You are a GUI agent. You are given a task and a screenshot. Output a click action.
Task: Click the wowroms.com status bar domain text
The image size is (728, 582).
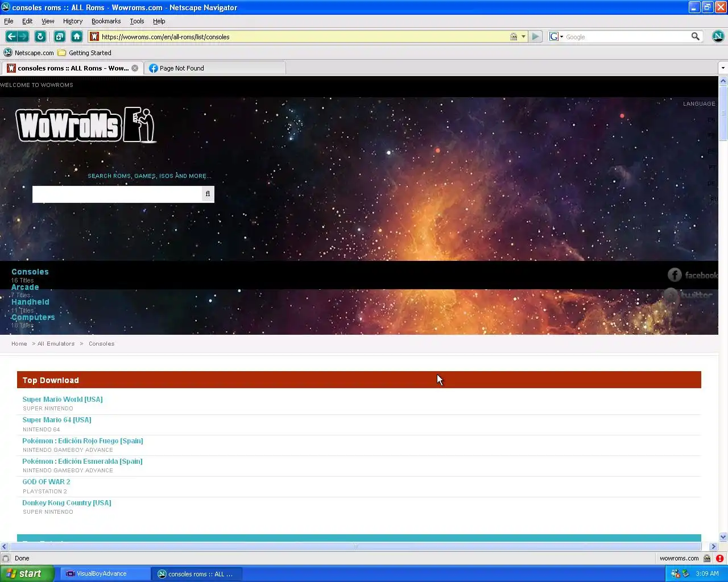pyautogui.click(x=679, y=558)
